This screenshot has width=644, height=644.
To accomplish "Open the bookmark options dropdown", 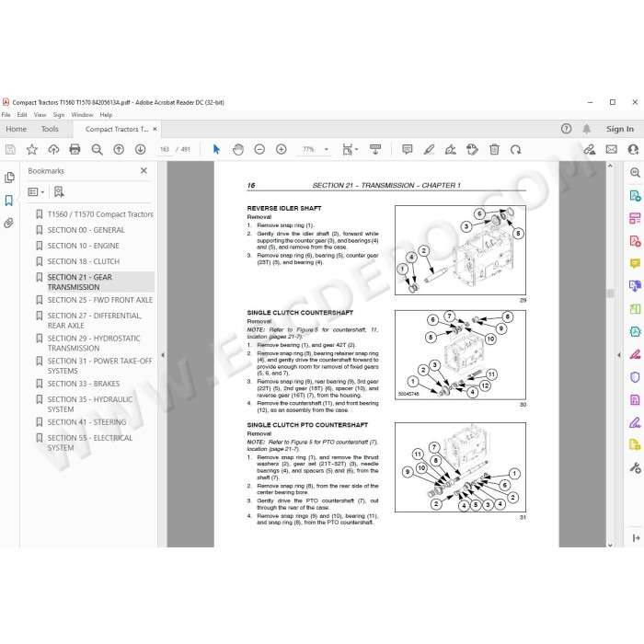I will tap(36, 191).
